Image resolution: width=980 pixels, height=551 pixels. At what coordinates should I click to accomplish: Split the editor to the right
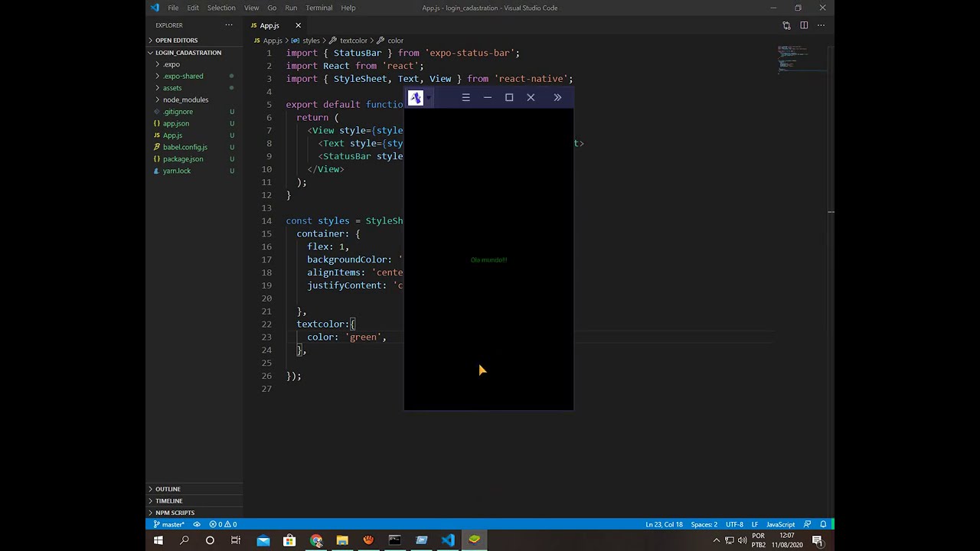pos(804,25)
